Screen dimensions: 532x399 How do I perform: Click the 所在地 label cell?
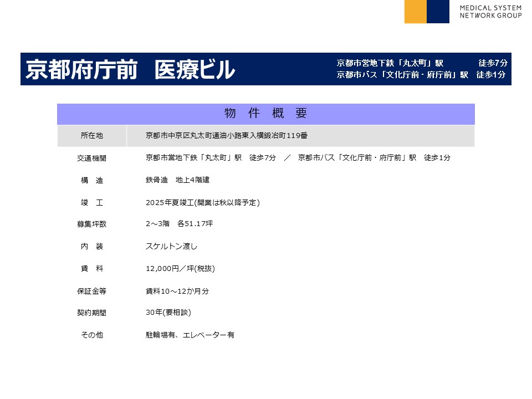91,136
